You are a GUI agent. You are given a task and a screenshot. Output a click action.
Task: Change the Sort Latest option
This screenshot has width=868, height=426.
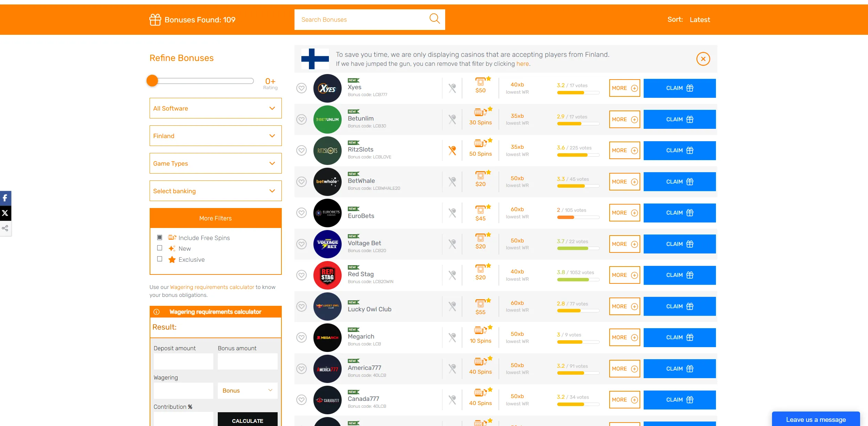700,20
